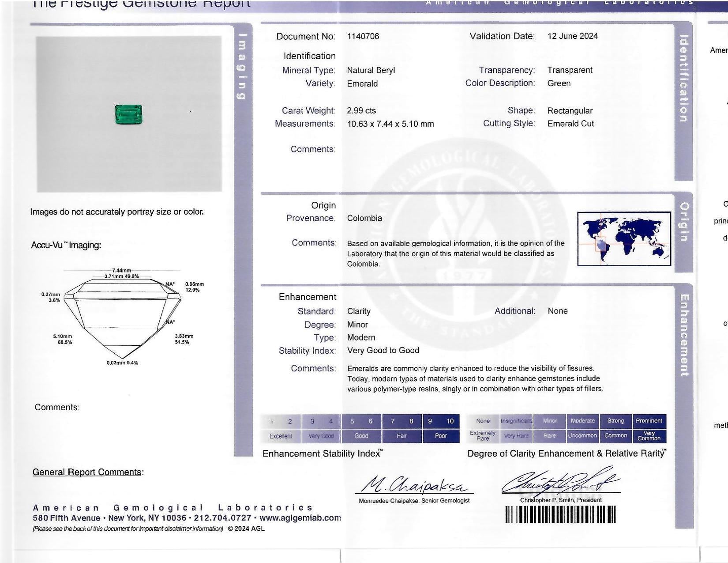Select the vertical Identification section tab
Viewport: 728px width, 563px height.
pos(683,78)
